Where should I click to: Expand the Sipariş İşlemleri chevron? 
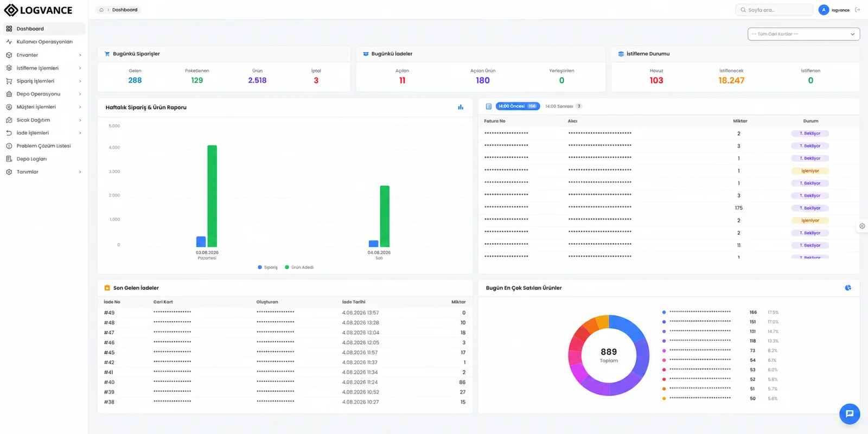[x=80, y=81]
